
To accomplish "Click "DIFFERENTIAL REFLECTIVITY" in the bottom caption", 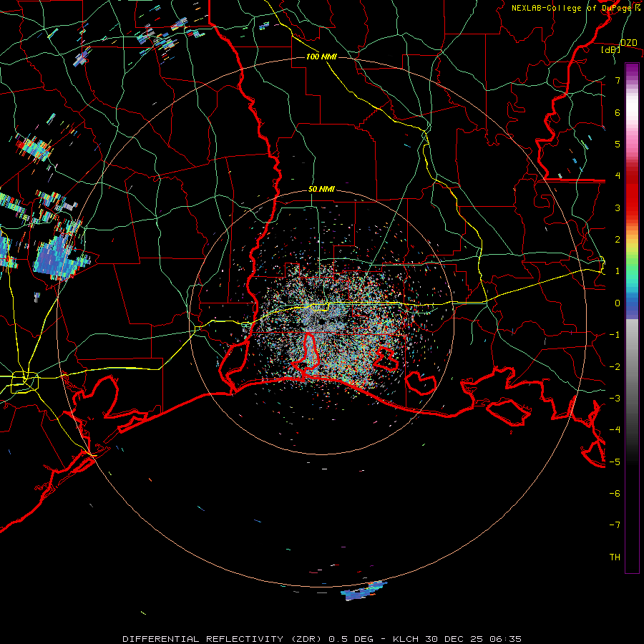I will 203,639.
